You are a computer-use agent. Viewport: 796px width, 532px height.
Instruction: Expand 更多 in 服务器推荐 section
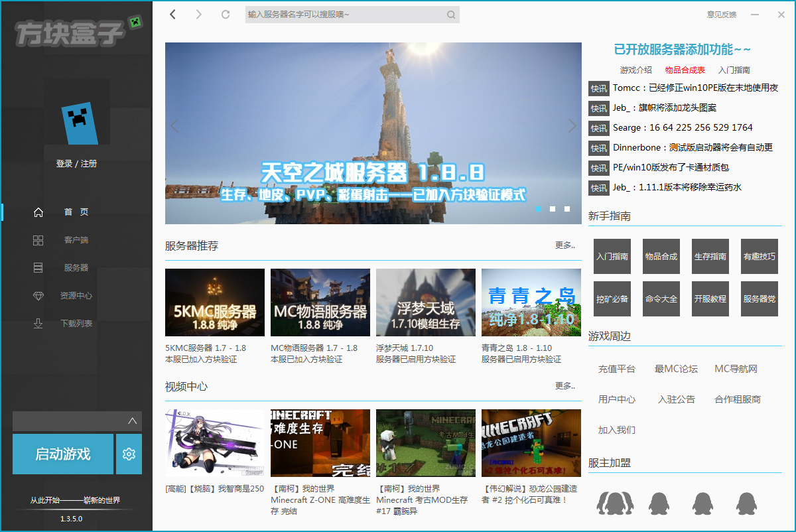tap(565, 245)
